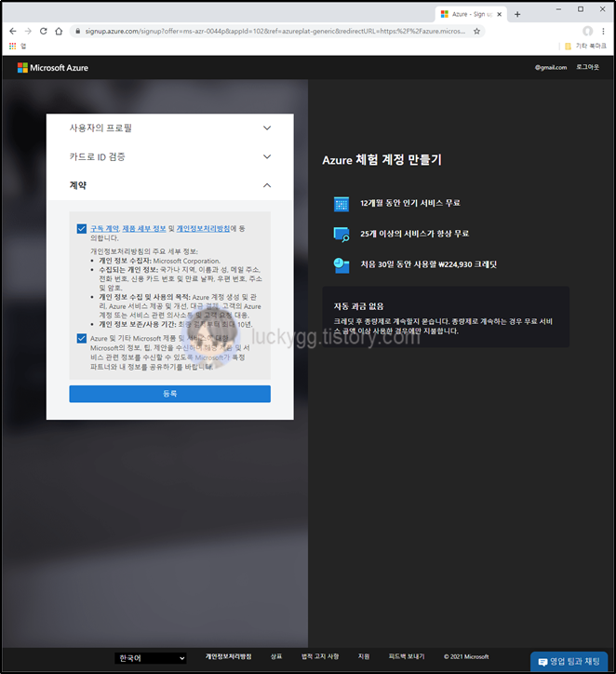The height and width of the screenshot is (674, 616).
Task: Click the © 2021 Microsoft text
Action: pyautogui.click(x=466, y=657)
